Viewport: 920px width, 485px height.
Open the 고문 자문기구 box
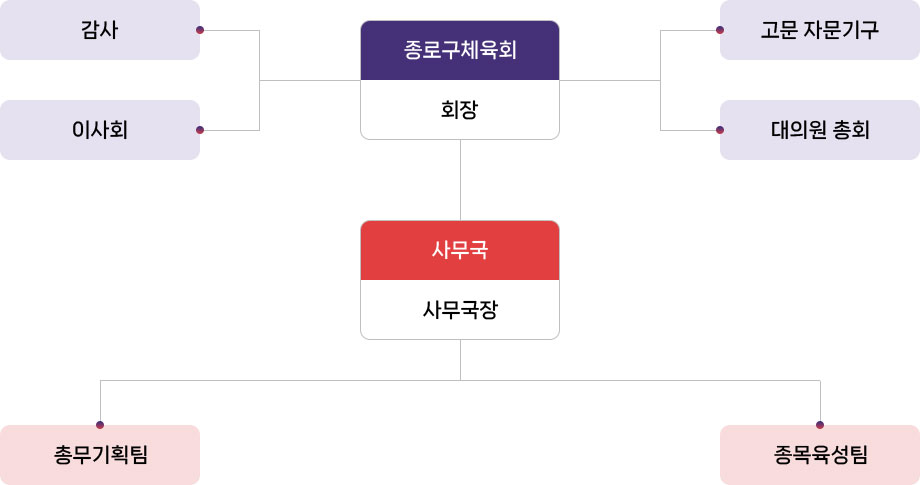pyautogui.click(x=820, y=30)
